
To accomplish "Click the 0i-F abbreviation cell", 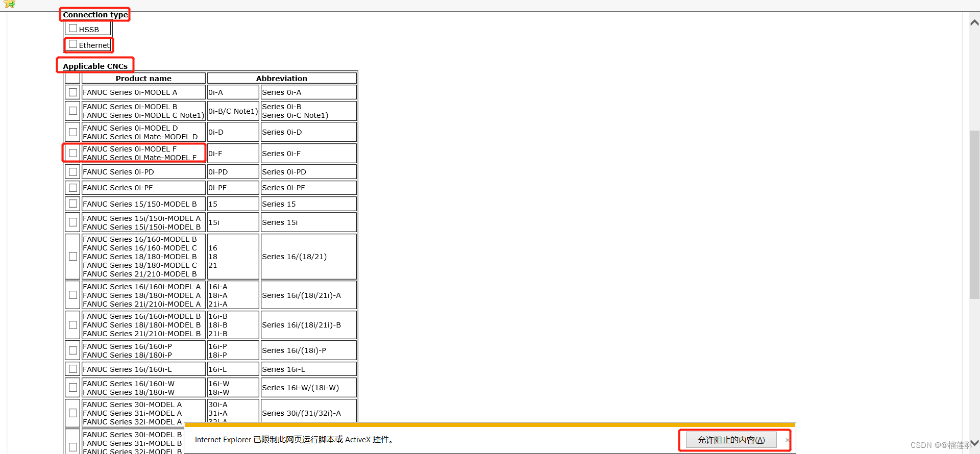I will pyautogui.click(x=233, y=153).
